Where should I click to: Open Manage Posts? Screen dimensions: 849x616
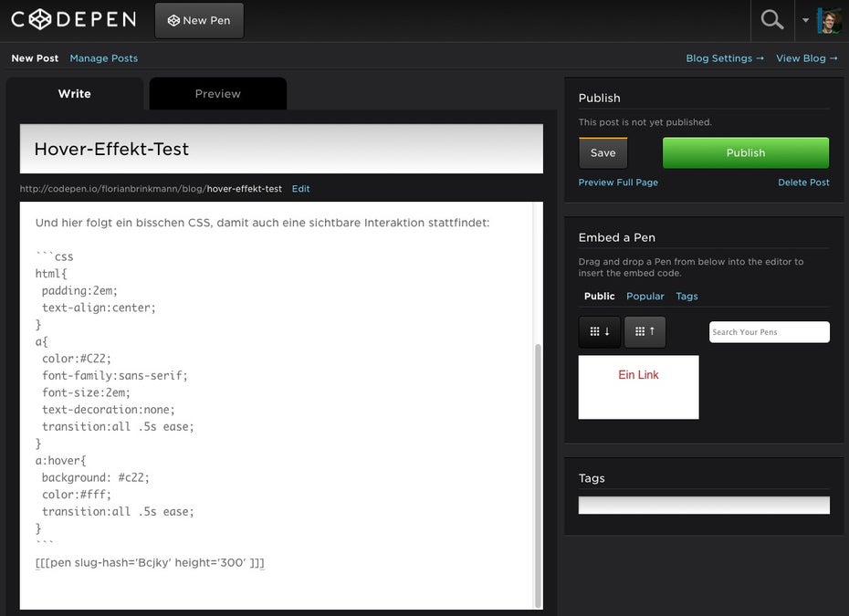(x=104, y=57)
